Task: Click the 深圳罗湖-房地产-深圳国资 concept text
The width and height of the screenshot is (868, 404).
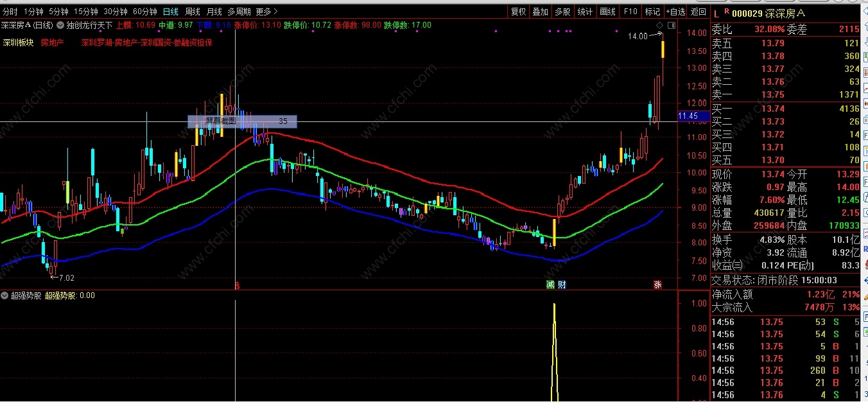Action: (146, 42)
